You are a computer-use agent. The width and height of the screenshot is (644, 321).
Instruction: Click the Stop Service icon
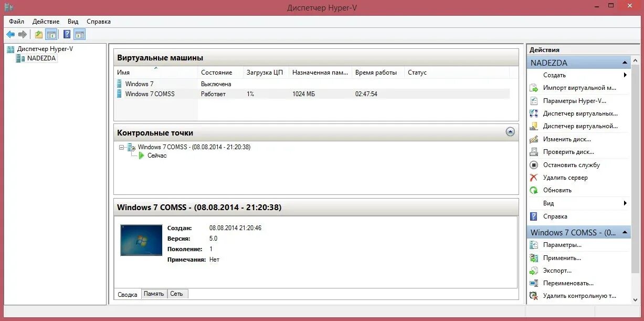point(534,165)
